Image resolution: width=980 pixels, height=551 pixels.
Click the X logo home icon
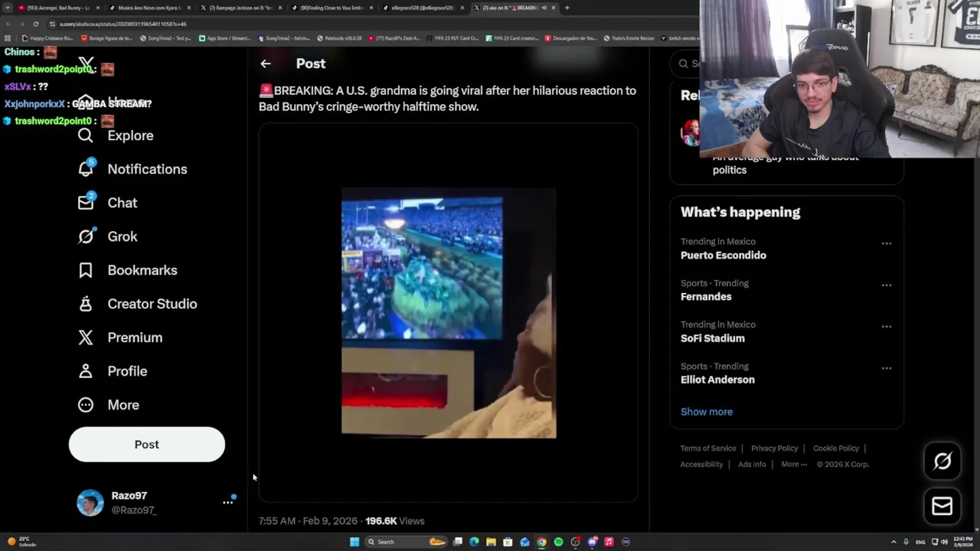(x=87, y=64)
